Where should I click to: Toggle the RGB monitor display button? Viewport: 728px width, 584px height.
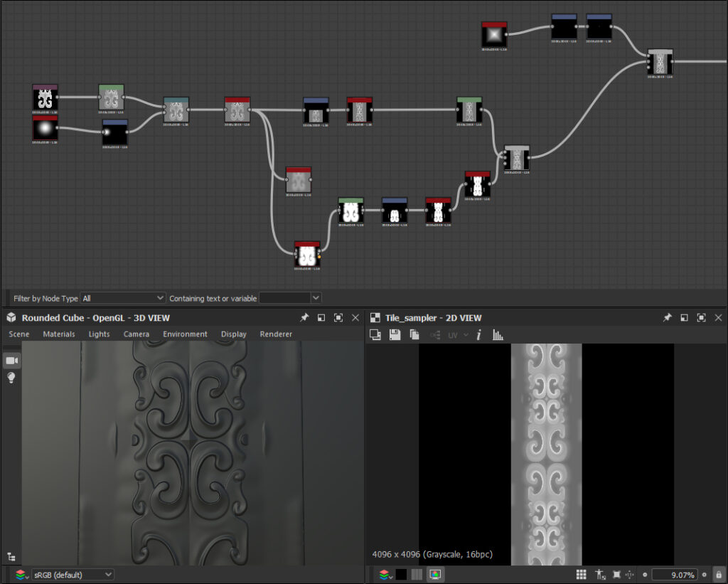pyautogui.click(x=435, y=574)
